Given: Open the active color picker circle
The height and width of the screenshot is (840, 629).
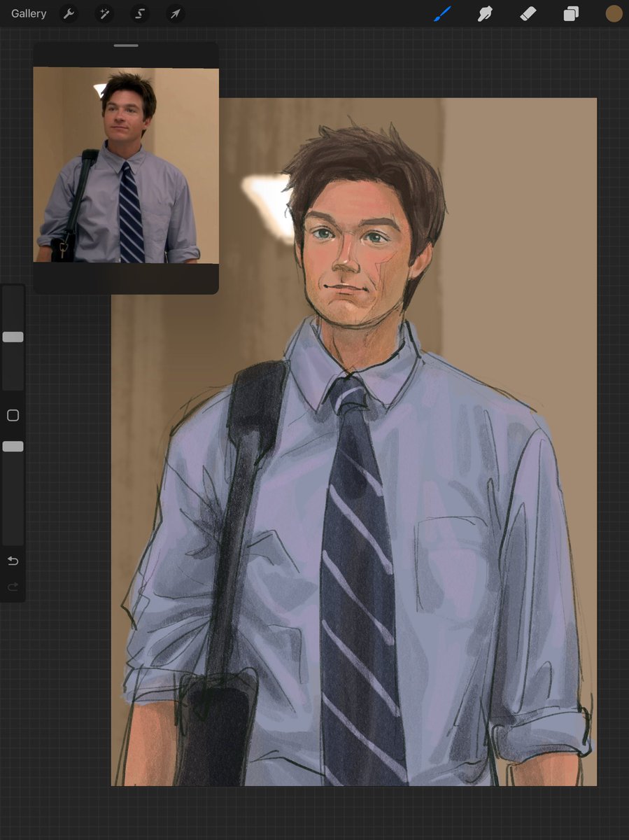Looking at the screenshot, I should (614, 14).
